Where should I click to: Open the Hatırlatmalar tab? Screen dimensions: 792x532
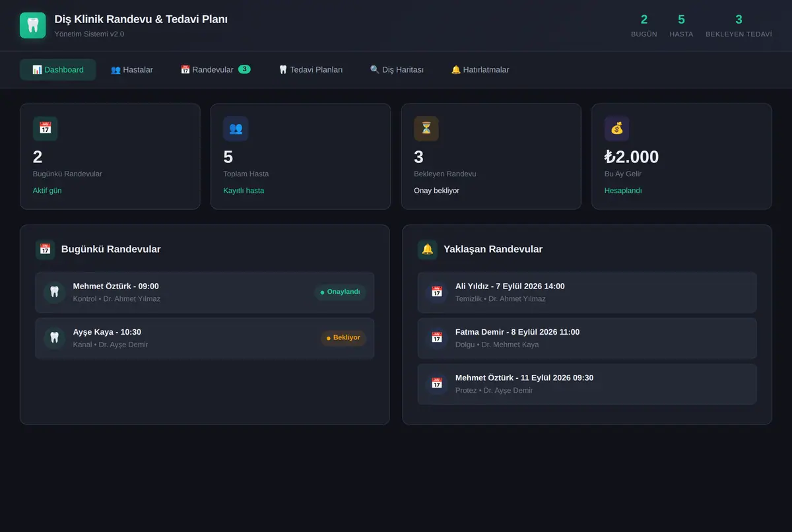point(480,69)
